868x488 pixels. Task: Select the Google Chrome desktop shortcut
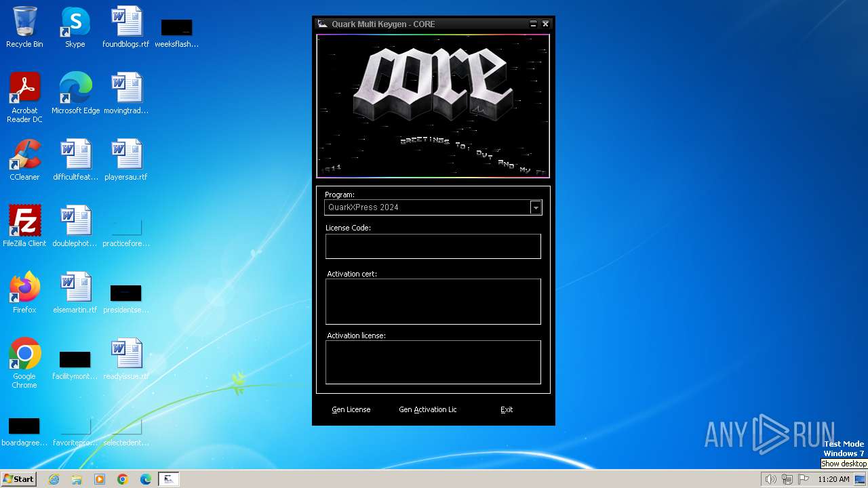[x=24, y=364]
